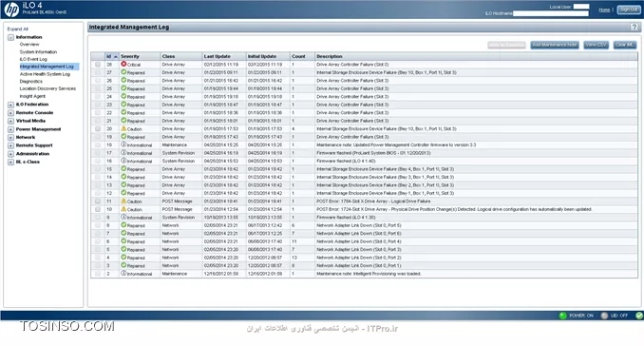Click the Repaired icon in row 15
Image resolution: width=644 pixels, height=346 pixels.
pos(123,169)
